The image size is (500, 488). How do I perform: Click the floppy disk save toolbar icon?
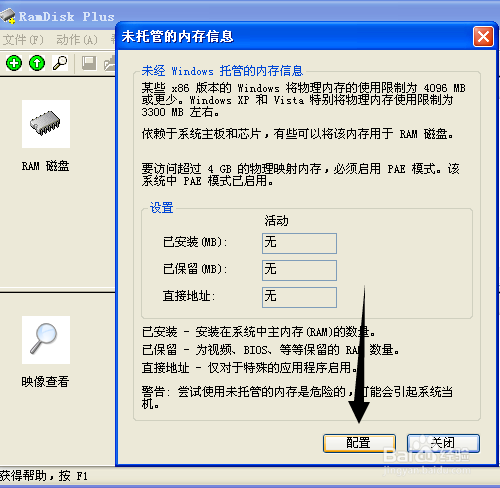coord(89,63)
